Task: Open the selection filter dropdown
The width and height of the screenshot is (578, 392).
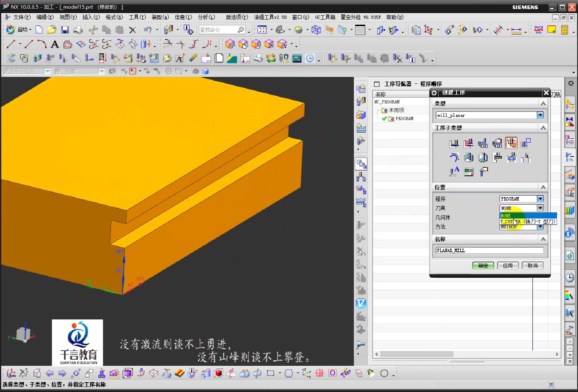Action: coord(48,71)
